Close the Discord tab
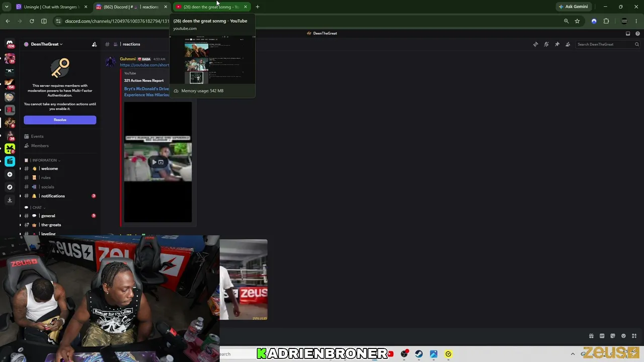 [x=166, y=7]
